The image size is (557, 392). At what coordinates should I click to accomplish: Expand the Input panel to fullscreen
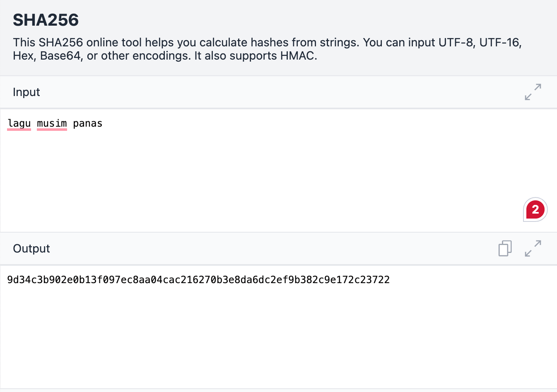pyautogui.click(x=533, y=92)
